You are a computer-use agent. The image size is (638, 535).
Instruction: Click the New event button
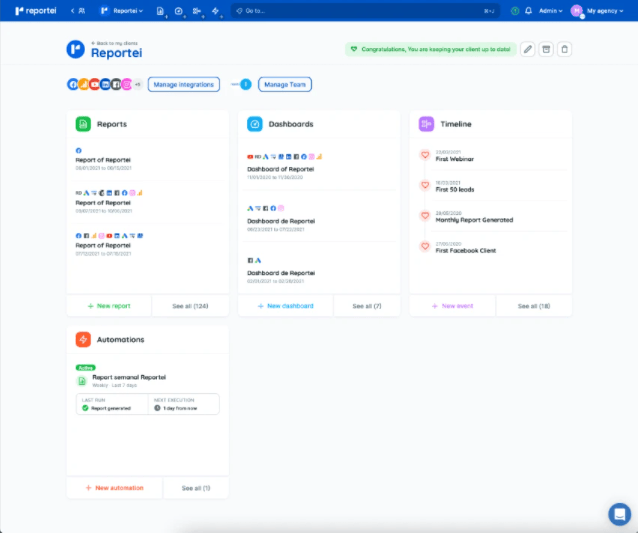pos(452,306)
